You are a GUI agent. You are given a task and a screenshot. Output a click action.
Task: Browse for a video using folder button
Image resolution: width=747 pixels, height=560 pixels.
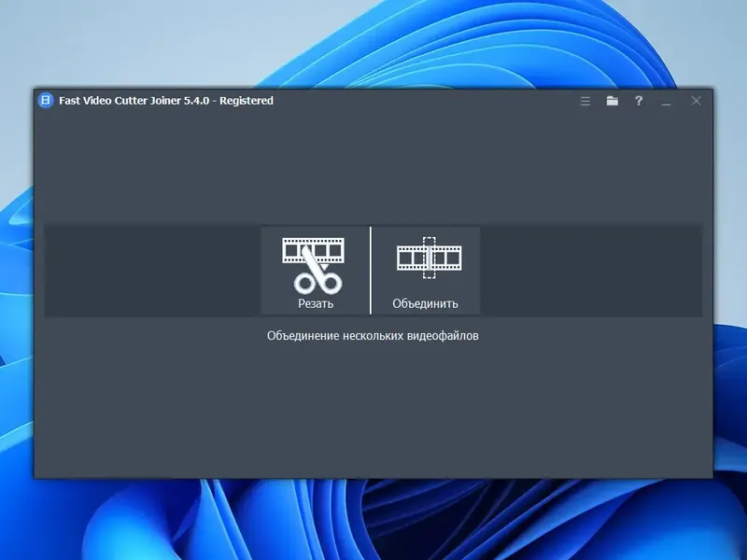pyautogui.click(x=612, y=102)
